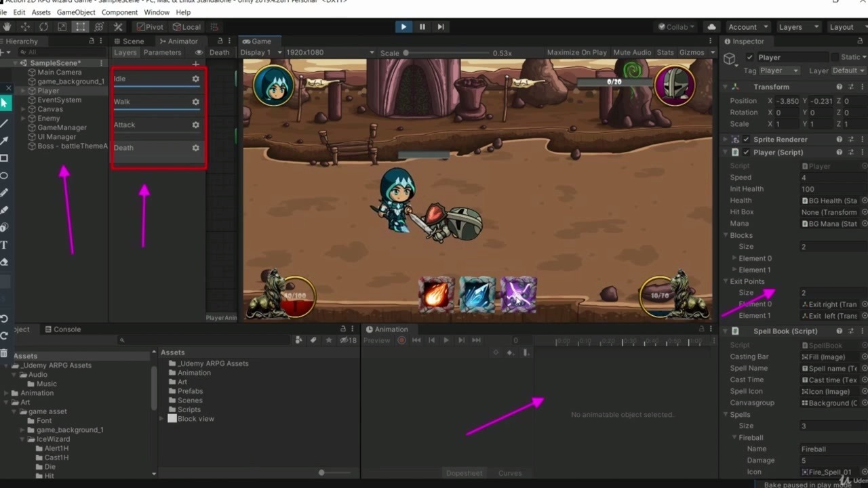
Task: Toggle Static checkbox
Action: coord(834,58)
